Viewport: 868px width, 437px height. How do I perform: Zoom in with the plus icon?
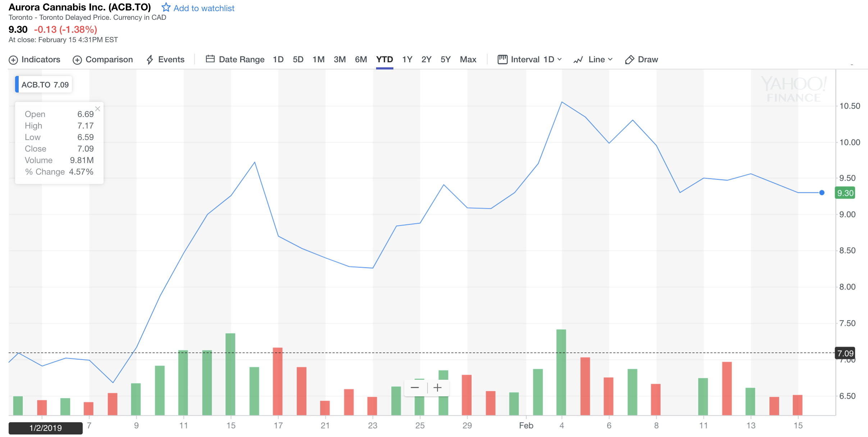pos(438,388)
